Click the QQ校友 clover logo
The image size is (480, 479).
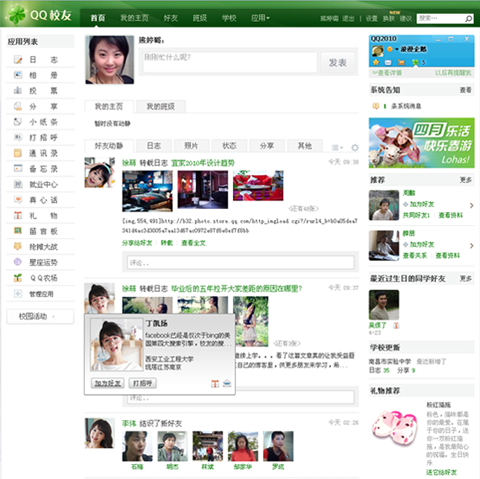17,14
